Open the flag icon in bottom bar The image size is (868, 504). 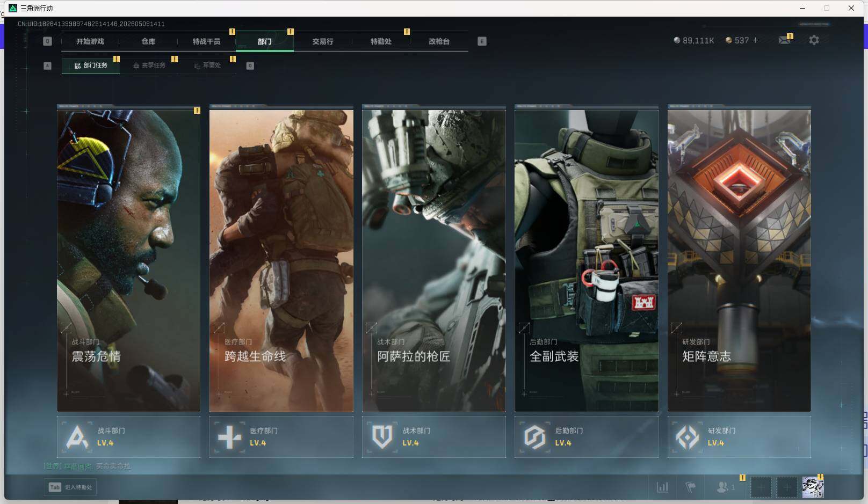691,487
